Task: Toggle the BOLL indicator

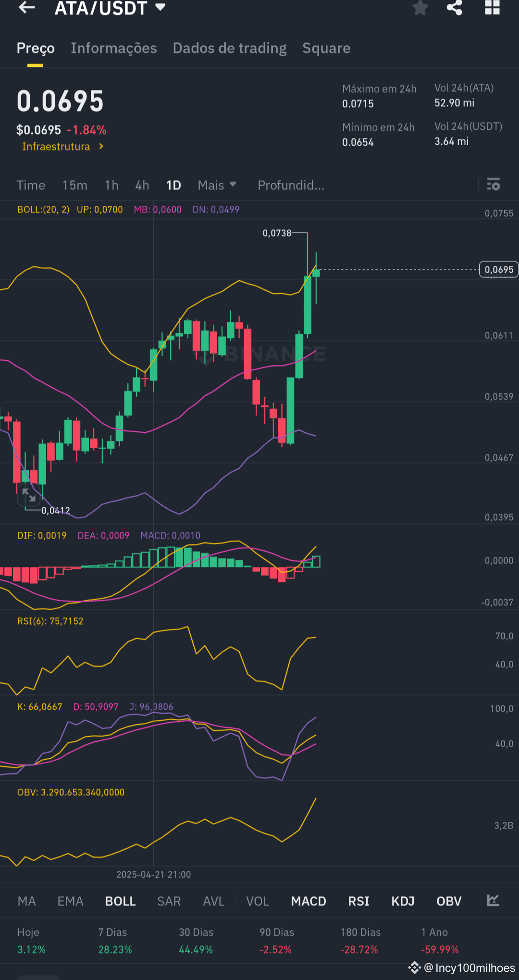Action: [121, 901]
